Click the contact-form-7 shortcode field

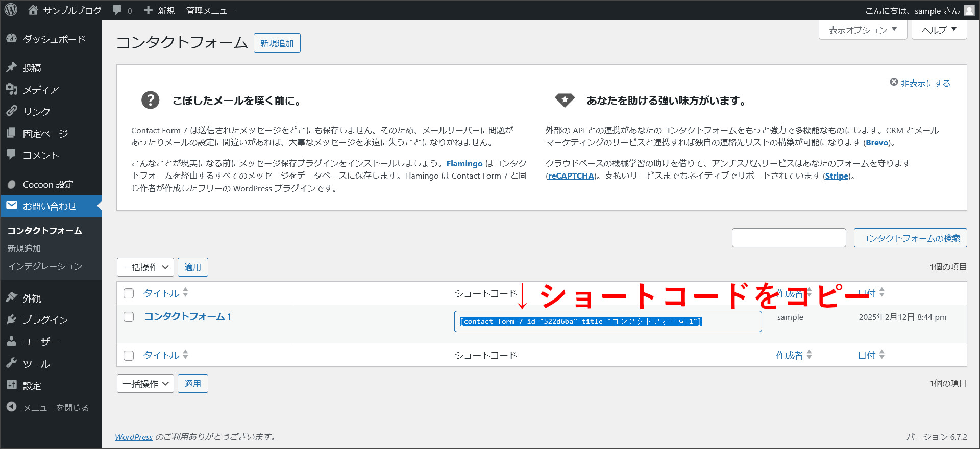pos(607,321)
